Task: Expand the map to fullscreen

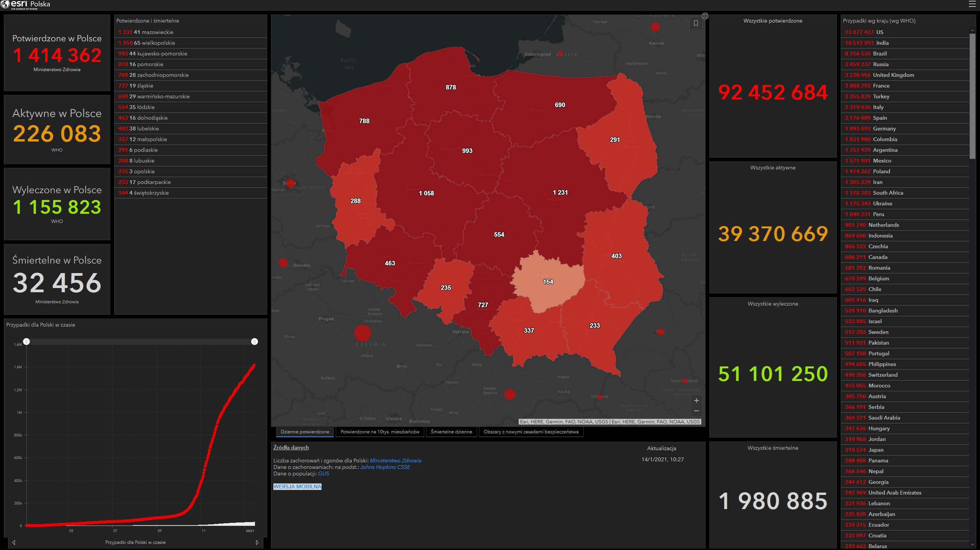Action: [705, 16]
